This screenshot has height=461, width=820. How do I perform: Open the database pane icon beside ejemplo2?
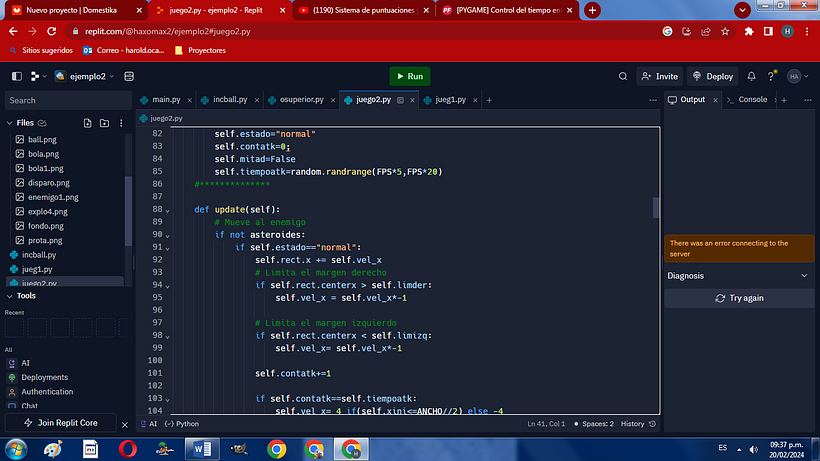129,76
